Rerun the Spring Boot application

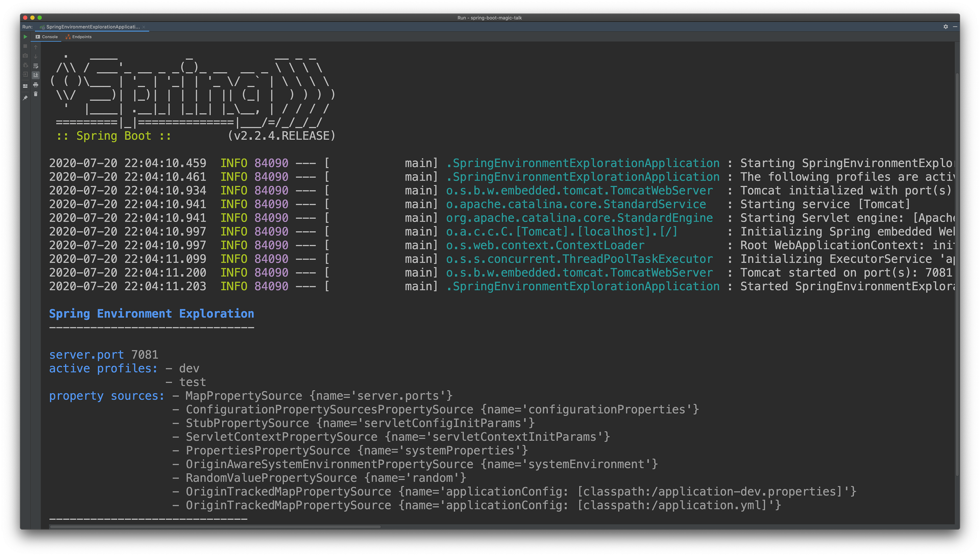pyautogui.click(x=25, y=37)
